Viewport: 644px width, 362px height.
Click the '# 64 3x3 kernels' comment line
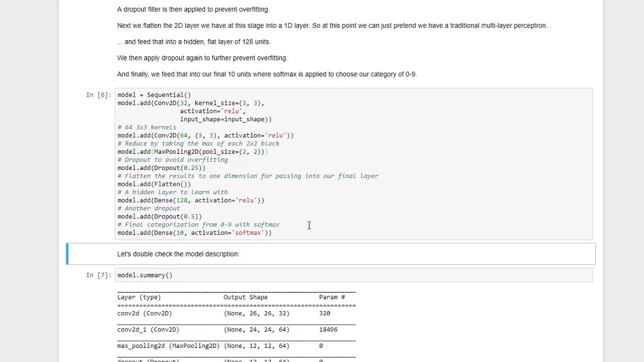tap(147, 128)
